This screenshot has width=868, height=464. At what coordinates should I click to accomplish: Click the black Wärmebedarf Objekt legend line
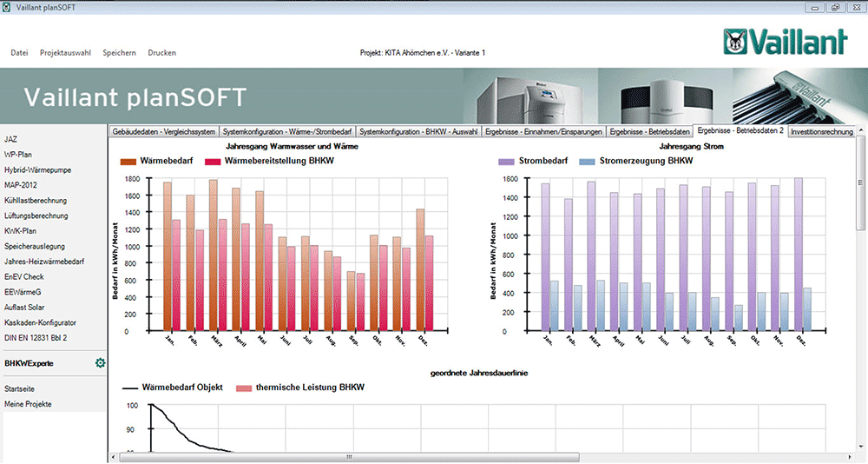pos(129,388)
